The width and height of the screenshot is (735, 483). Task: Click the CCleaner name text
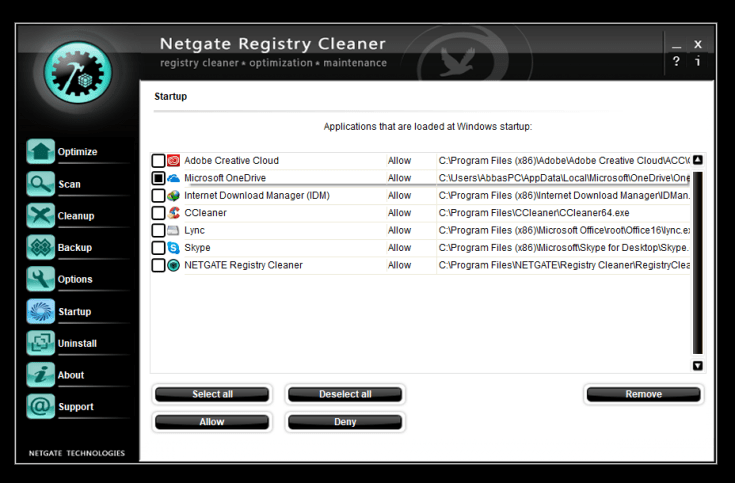[205, 213]
